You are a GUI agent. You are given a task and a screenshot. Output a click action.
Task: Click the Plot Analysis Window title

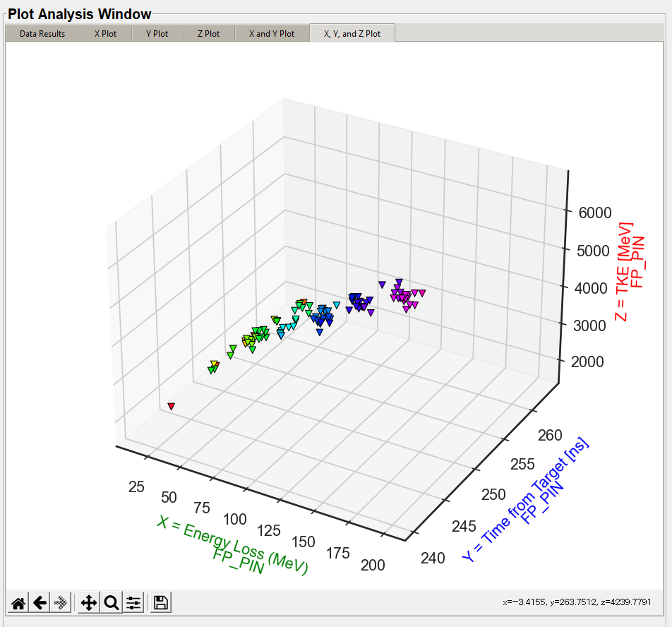(x=79, y=14)
